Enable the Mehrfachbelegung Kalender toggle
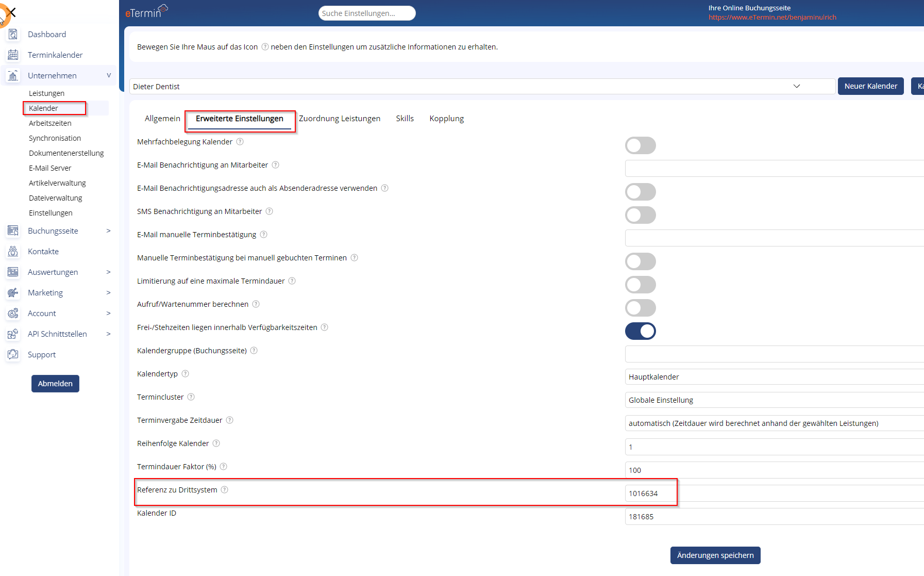 pyautogui.click(x=640, y=145)
